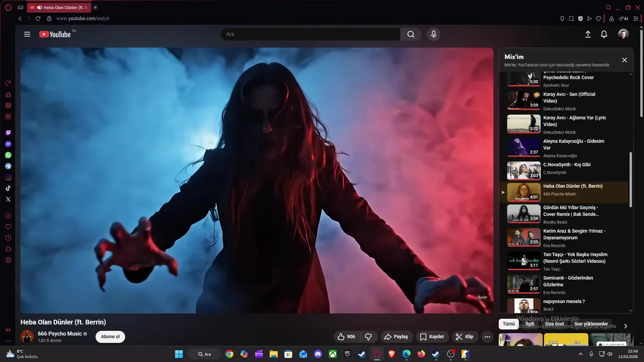Click the youtube.com/watch address bar
Image resolution: width=644 pixels, height=362 pixels.
[83, 19]
